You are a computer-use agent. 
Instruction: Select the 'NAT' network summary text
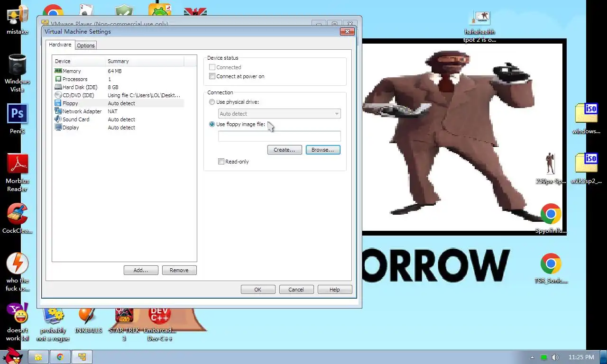click(x=113, y=111)
